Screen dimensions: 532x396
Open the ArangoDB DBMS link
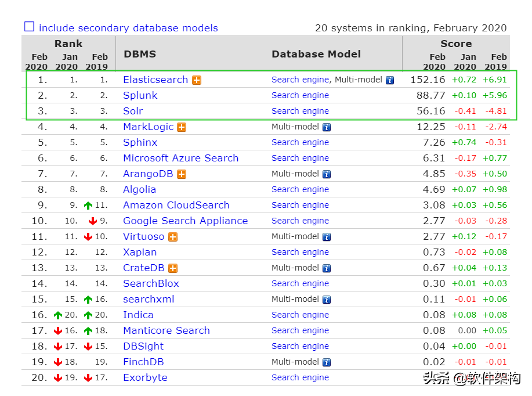pyautogui.click(x=148, y=174)
